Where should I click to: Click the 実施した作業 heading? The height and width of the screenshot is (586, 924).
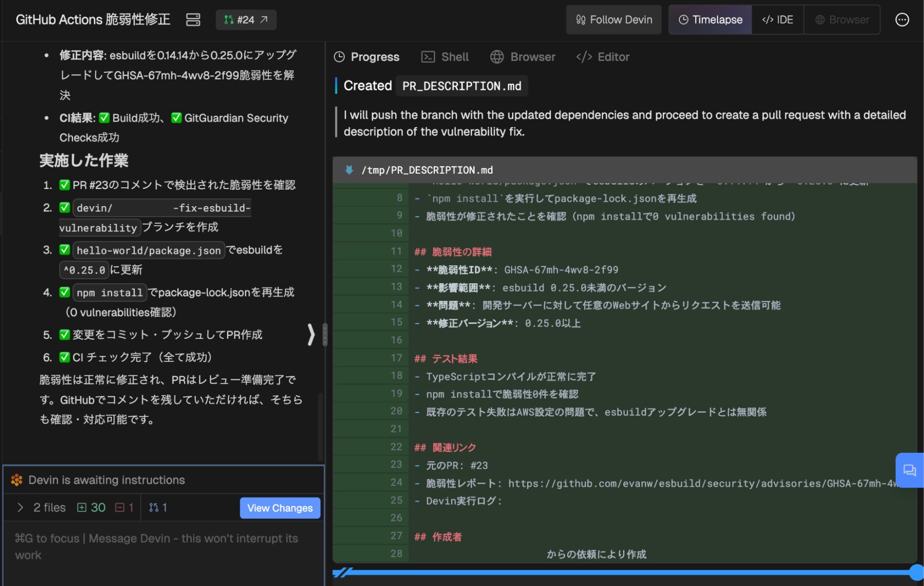tap(84, 160)
